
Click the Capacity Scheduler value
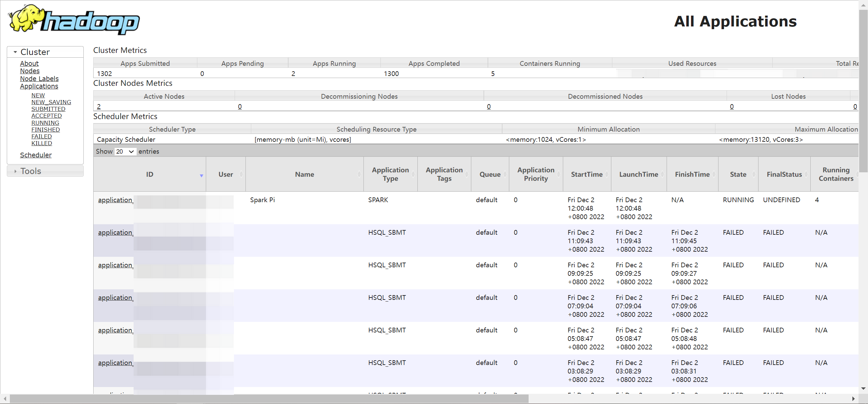tap(126, 139)
